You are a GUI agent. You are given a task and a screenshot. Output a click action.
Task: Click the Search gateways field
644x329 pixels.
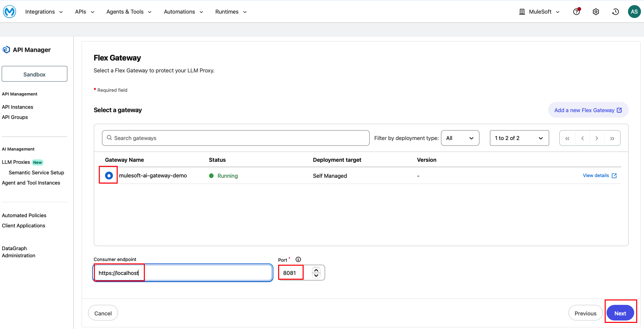235,138
